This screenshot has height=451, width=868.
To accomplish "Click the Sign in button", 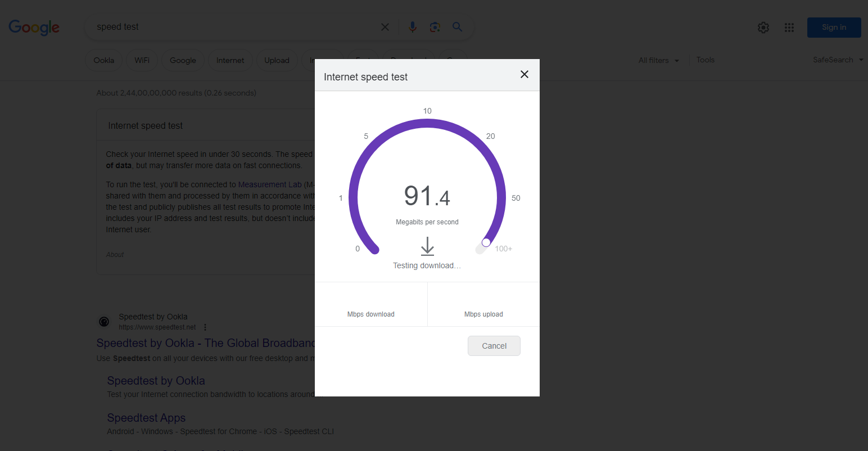I will (834, 28).
